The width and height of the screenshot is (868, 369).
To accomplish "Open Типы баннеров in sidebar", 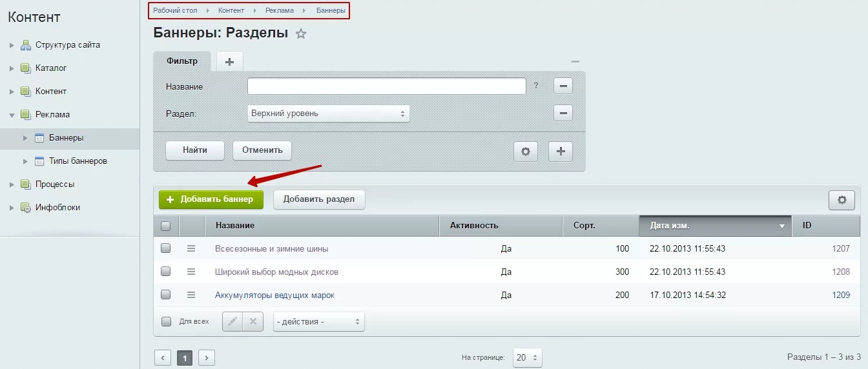I will click(78, 161).
